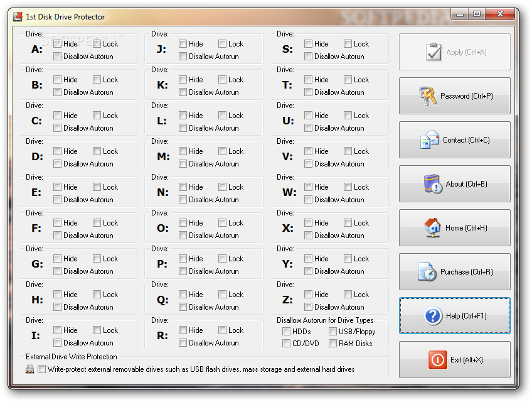Click the 'External Drive Write Protection' label
This screenshot has height=402, width=532.
(x=72, y=357)
